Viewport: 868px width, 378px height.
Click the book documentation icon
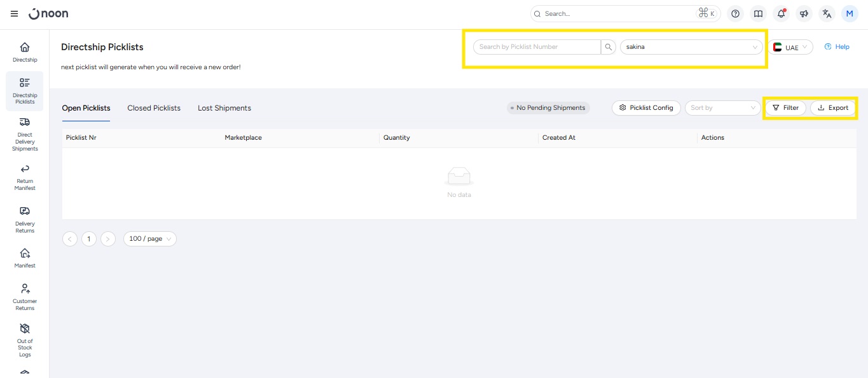pos(758,13)
